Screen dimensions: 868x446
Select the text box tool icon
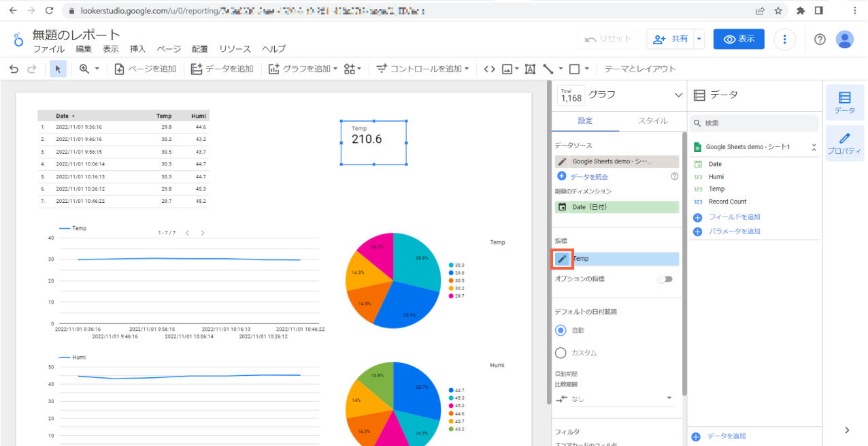tap(530, 69)
